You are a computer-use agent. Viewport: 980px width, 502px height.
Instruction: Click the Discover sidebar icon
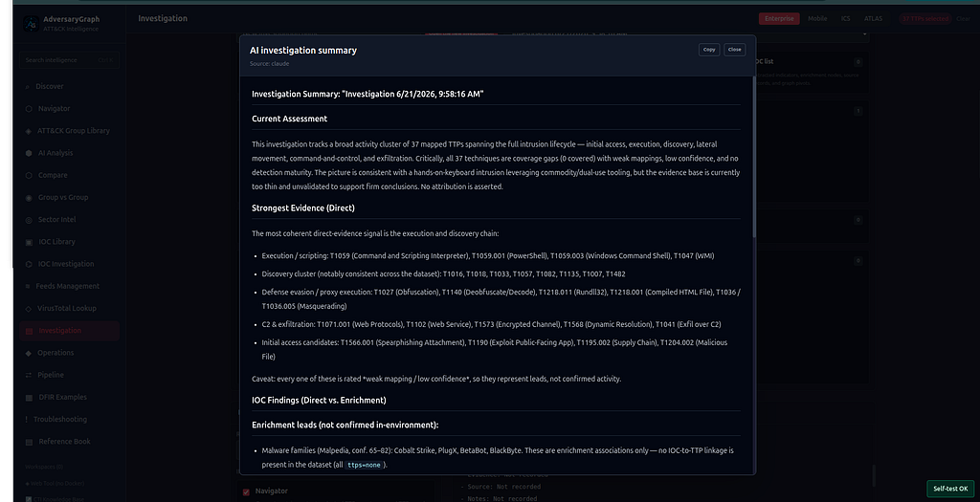pos(28,87)
